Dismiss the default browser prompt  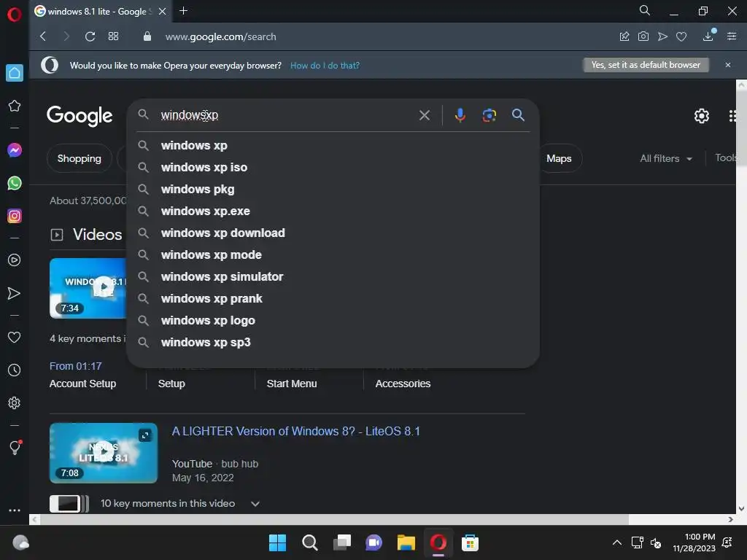(728, 65)
